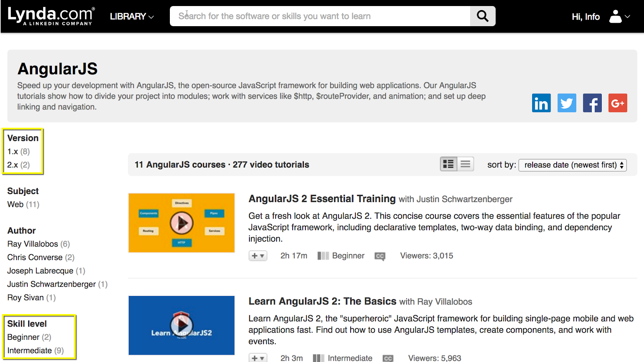Screen dimensions: 644x362
Task: Open the LIBRARY dropdown menu
Action: point(132,17)
